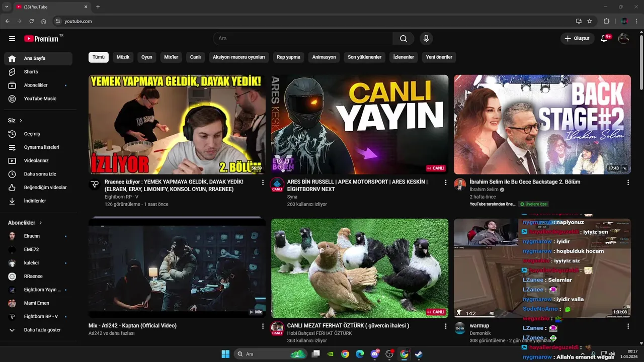The width and height of the screenshot is (644, 362).
Task: Click the Oluştur create button
Action: point(577,39)
